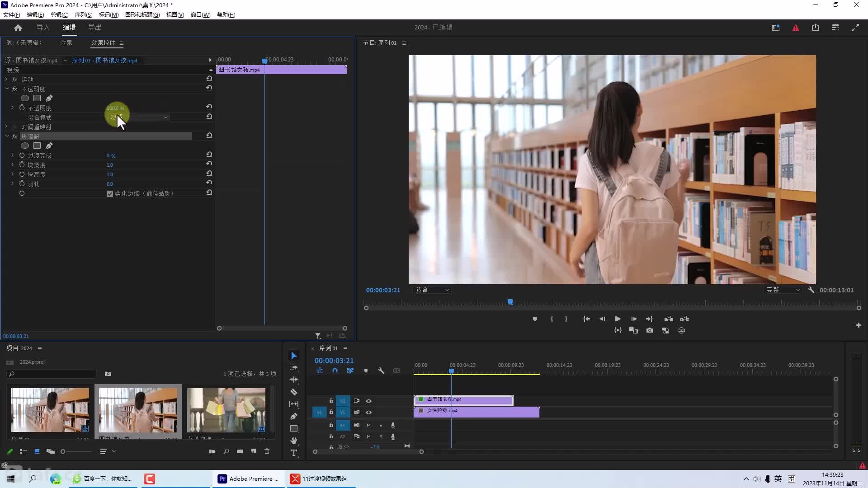Viewport: 868px width, 488px height.
Task: Toggle V1 track output eye
Action: [369, 412]
